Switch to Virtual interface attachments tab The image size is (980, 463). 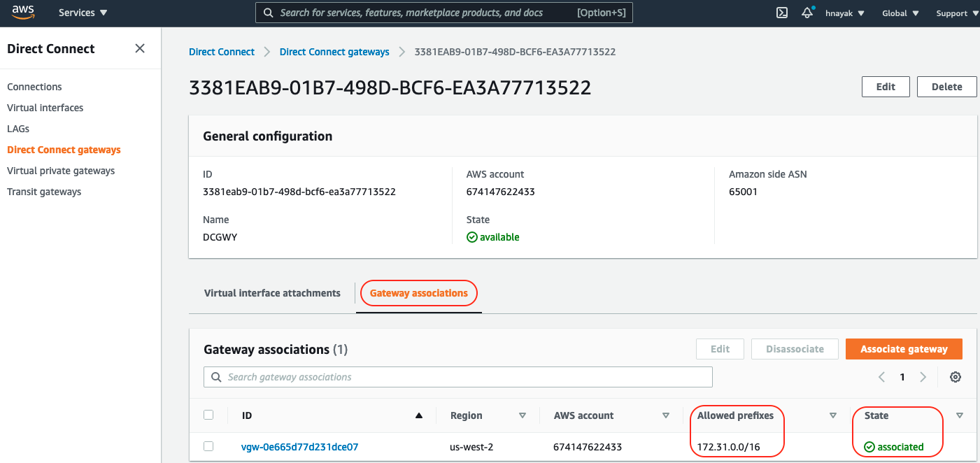272,293
